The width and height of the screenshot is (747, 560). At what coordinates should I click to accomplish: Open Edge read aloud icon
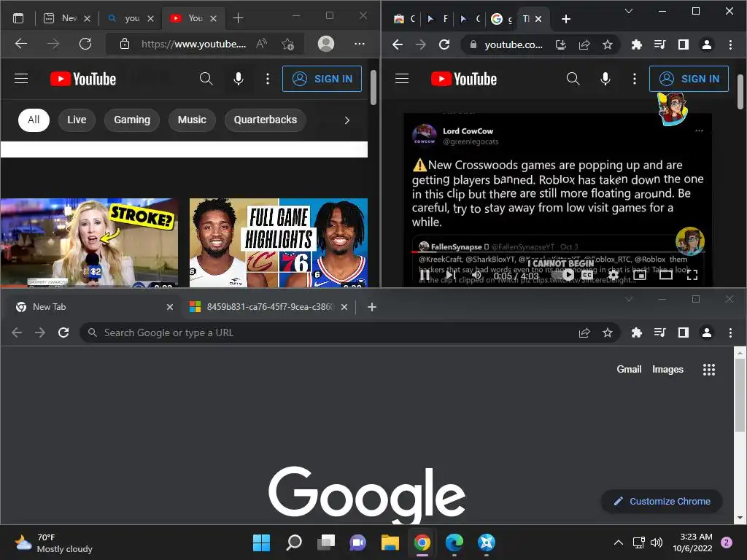pyautogui.click(x=261, y=44)
